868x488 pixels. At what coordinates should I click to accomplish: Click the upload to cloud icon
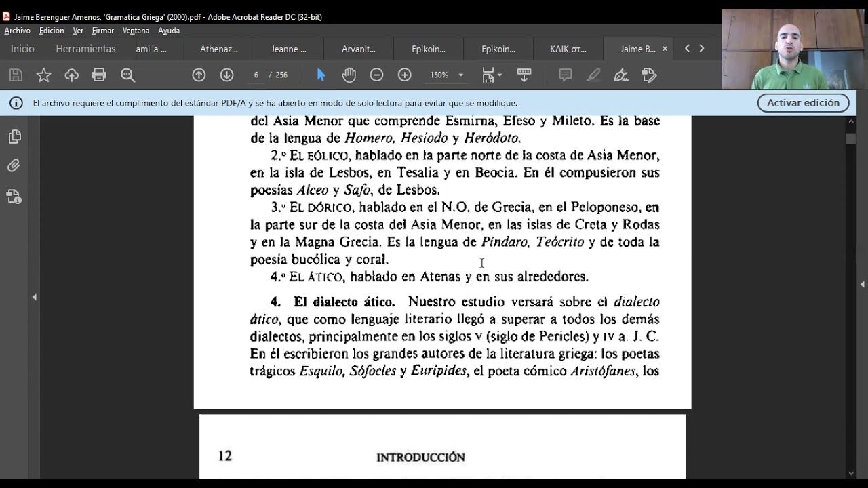coord(71,75)
